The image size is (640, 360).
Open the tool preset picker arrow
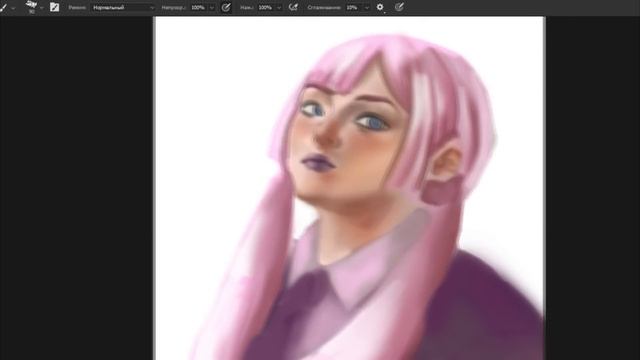click(13, 8)
